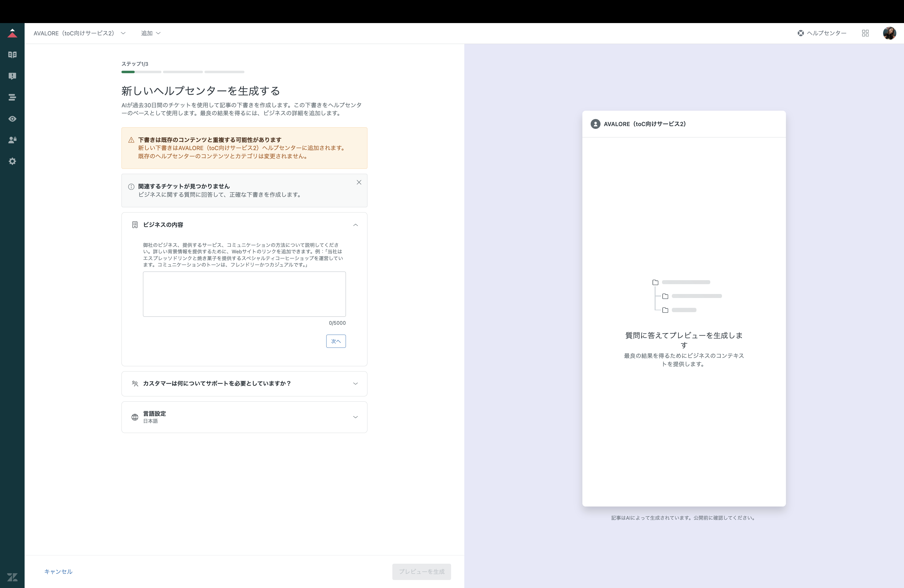Viewport: 904px width, 588px height.
Task: Open the products grid icon
Action: tap(865, 34)
